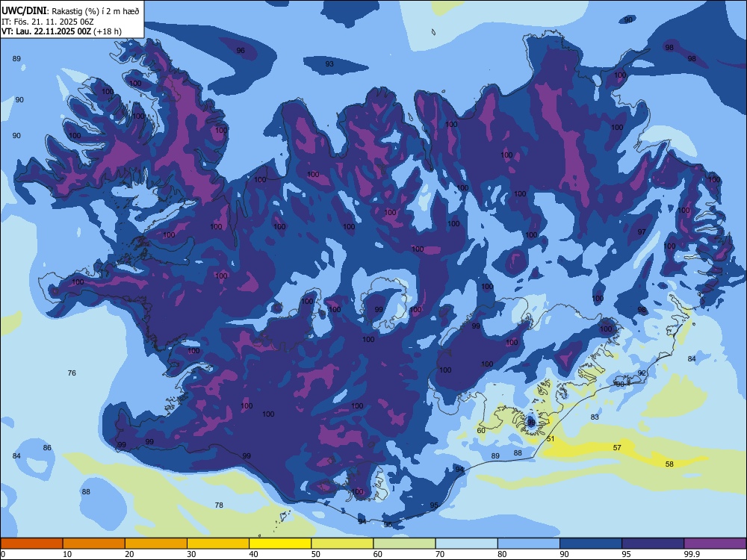Image resolution: width=747 pixels, height=560 pixels.
Task: Click the dark indigo 95–99.9 legend swatch
Action: [653, 544]
